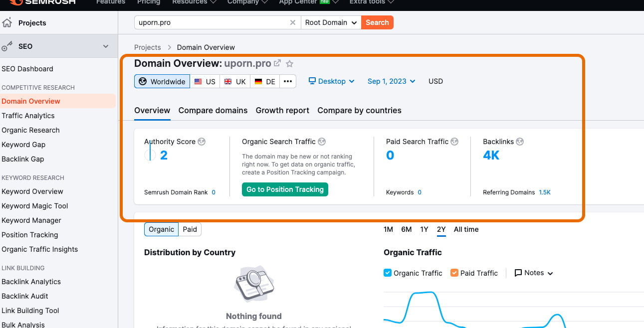Open Features in top navigation
Screen dimensions: 644x328
[x=111, y=2]
